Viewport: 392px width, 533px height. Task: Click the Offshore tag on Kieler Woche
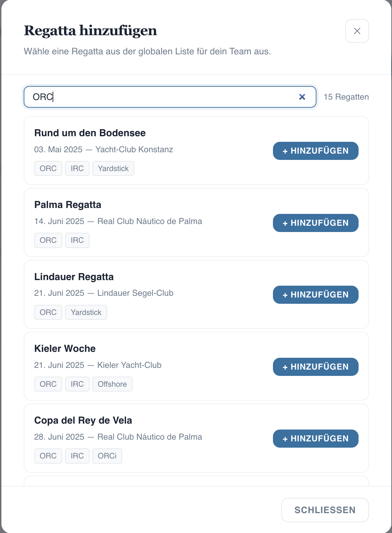pos(112,384)
